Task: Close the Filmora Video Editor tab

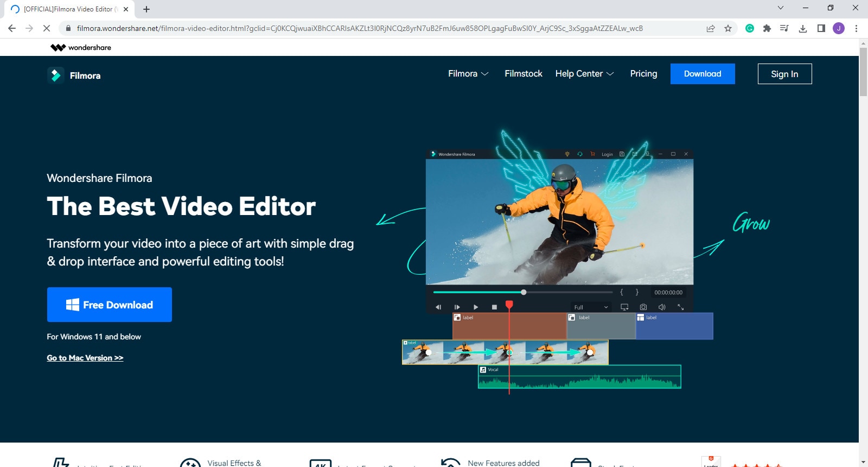Action: pos(126,9)
